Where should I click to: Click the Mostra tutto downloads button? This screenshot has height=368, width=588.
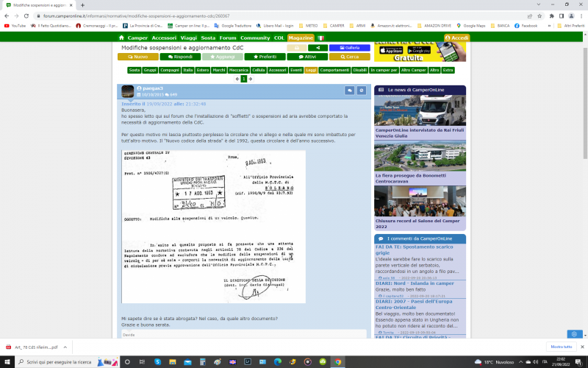pos(561,347)
